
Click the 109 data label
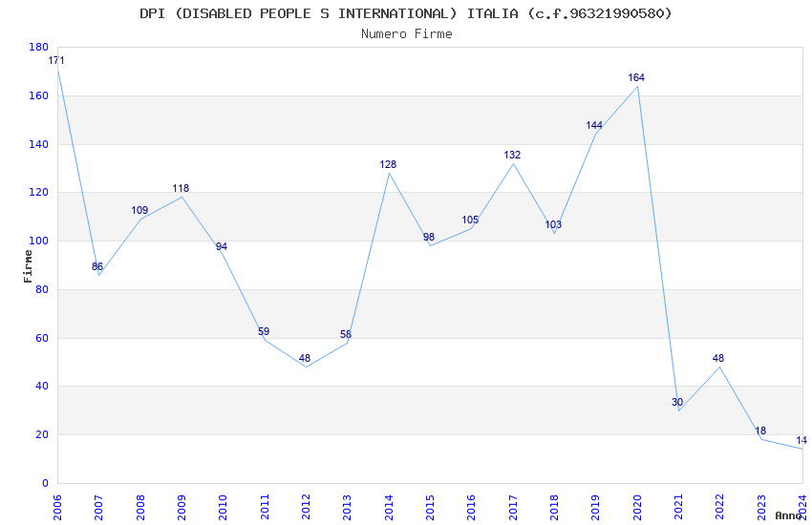pos(139,210)
